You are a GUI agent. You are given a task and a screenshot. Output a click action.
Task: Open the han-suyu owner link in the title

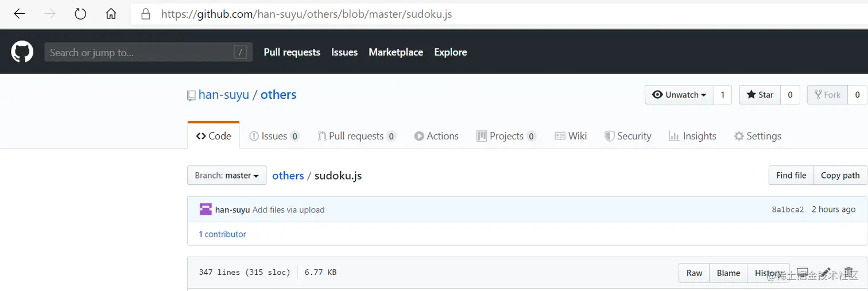pyautogui.click(x=223, y=95)
